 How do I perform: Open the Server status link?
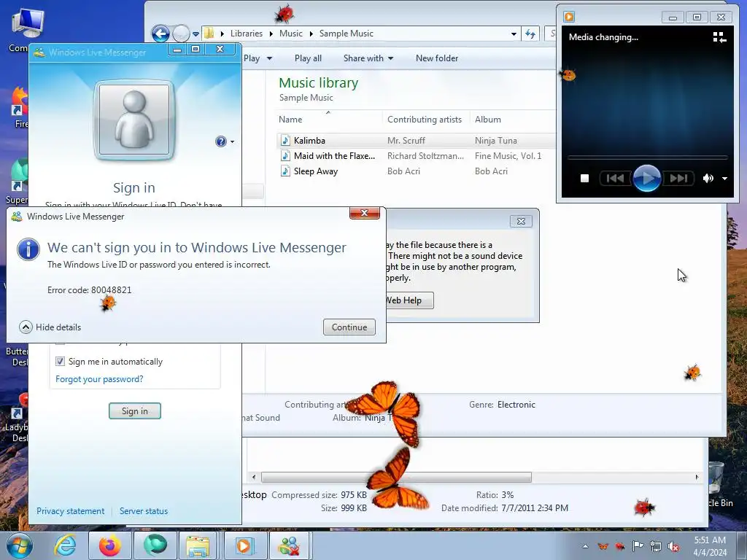coord(144,511)
